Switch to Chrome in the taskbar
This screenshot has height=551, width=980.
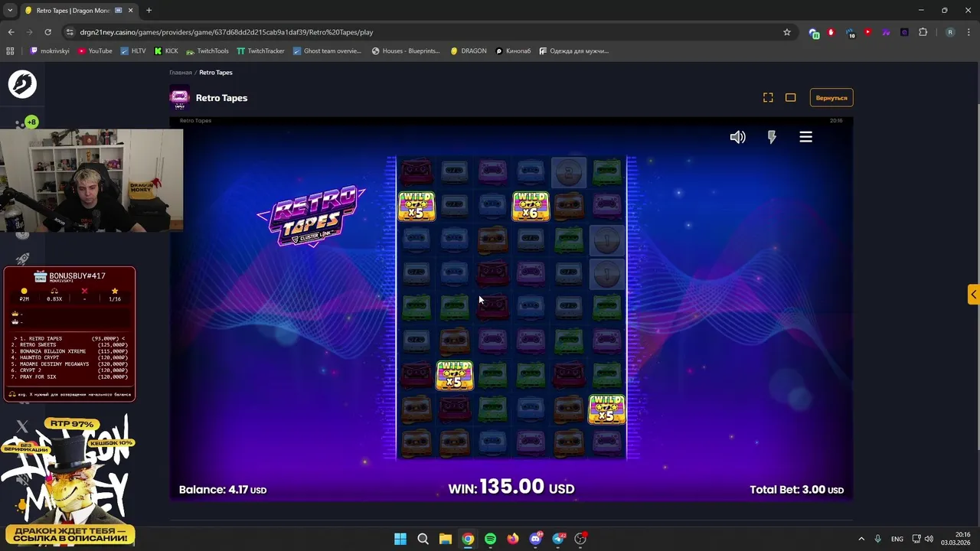468,539
